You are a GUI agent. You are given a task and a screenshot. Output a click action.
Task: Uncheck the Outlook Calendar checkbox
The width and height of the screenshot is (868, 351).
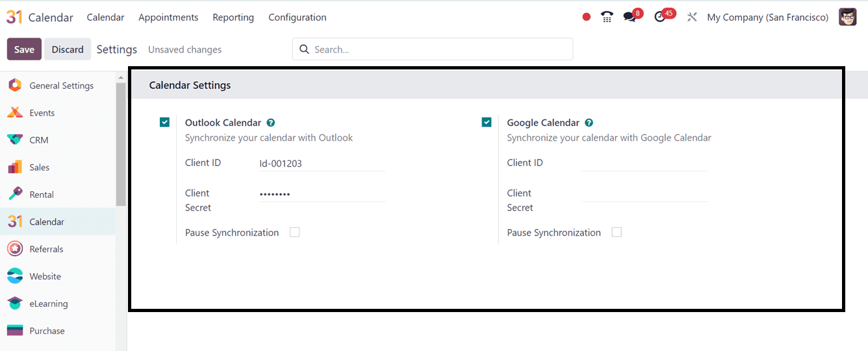pos(164,122)
